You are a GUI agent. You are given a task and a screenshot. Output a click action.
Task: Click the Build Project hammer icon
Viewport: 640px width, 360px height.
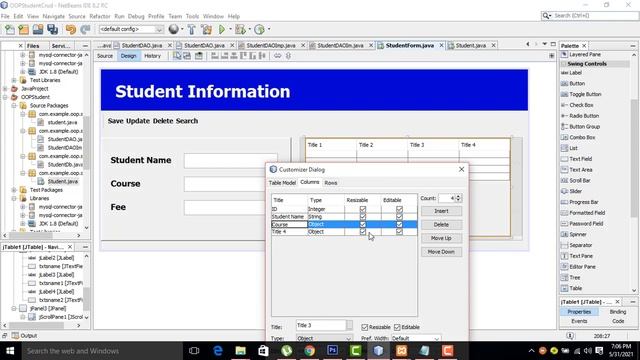pos(191,29)
